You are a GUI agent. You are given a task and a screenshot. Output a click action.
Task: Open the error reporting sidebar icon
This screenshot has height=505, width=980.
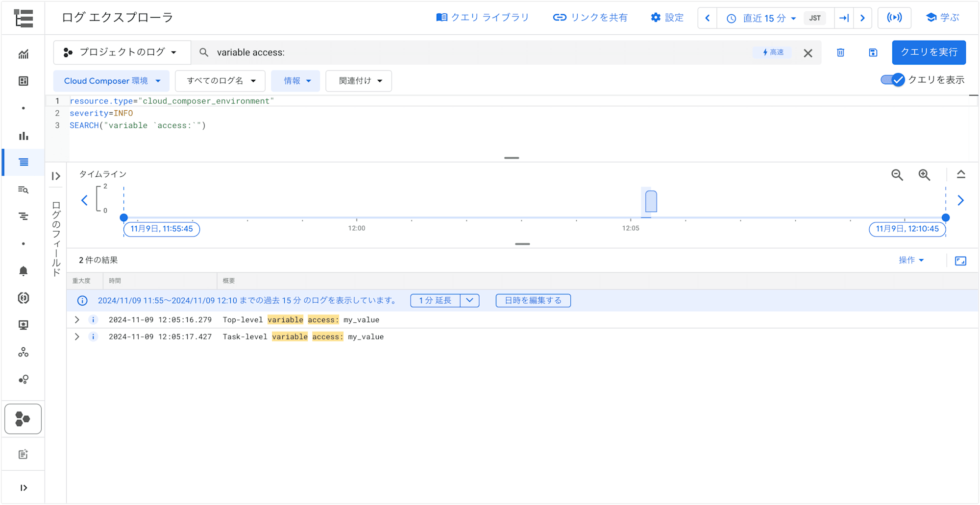click(24, 298)
